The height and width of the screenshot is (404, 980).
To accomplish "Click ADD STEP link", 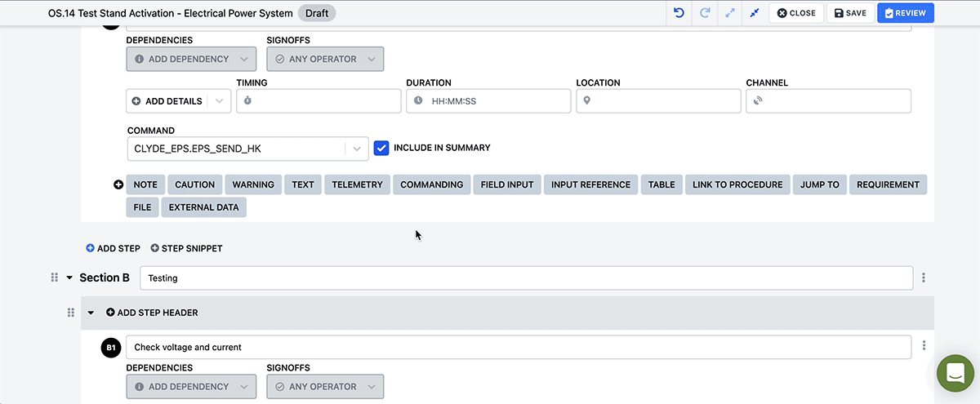I will click(x=113, y=248).
